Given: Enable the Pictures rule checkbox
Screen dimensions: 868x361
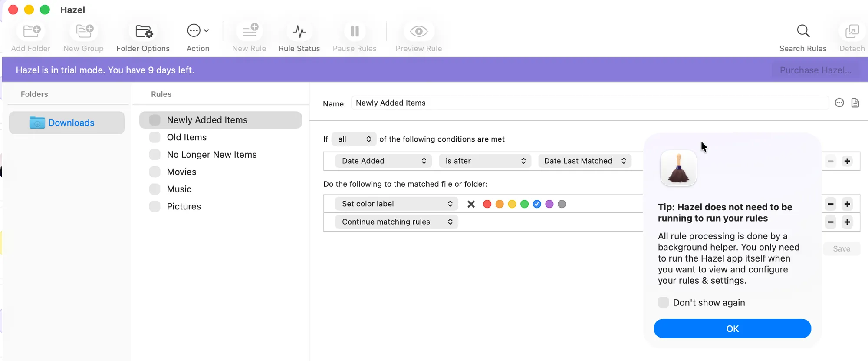Looking at the screenshot, I should [x=155, y=206].
